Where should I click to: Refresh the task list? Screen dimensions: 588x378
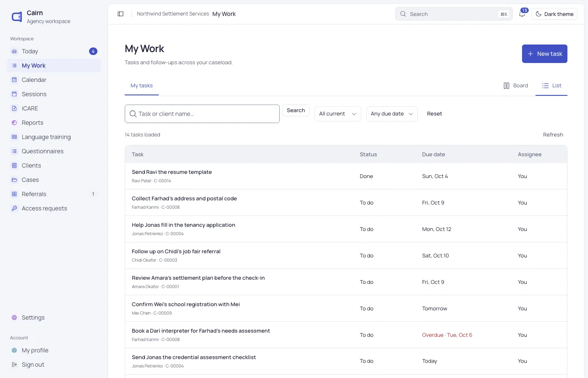point(553,135)
